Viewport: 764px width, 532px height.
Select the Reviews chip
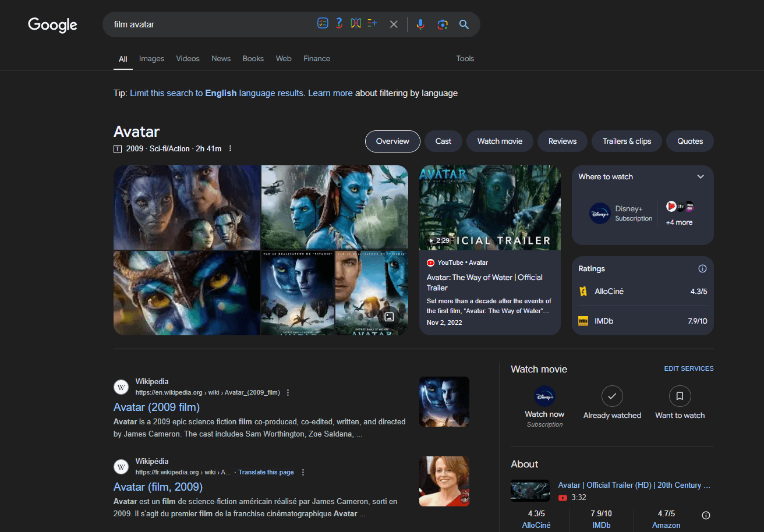click(563, 141)
